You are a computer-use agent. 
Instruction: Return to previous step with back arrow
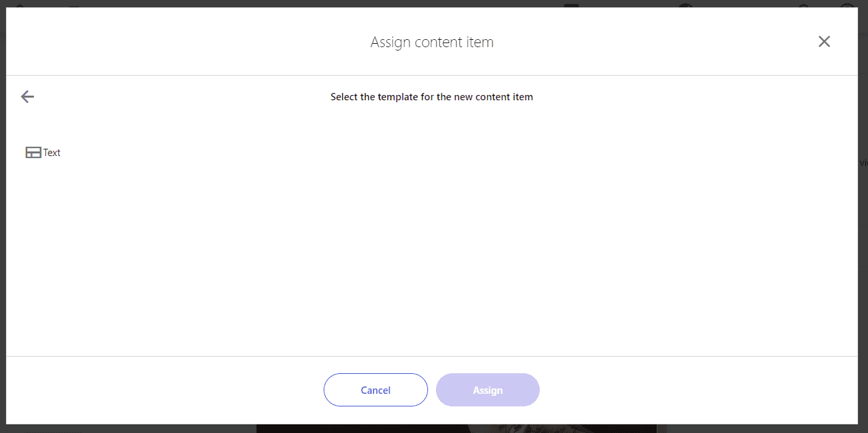[27, 97]
